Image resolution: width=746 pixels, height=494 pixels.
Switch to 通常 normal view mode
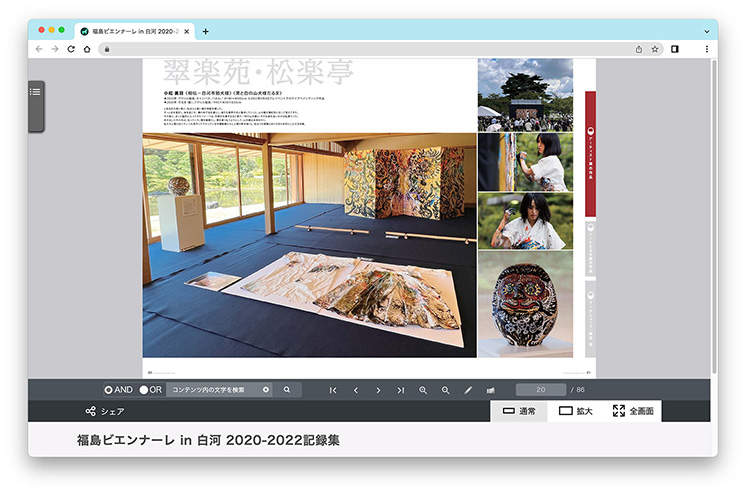(519, 411)
